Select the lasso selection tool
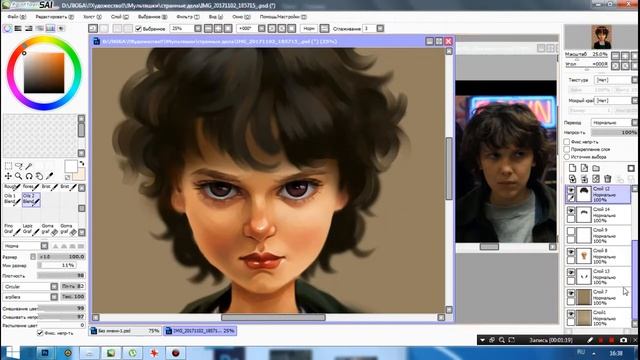The width and height of the screenshot is (640, 360). (x=19, y=166)
